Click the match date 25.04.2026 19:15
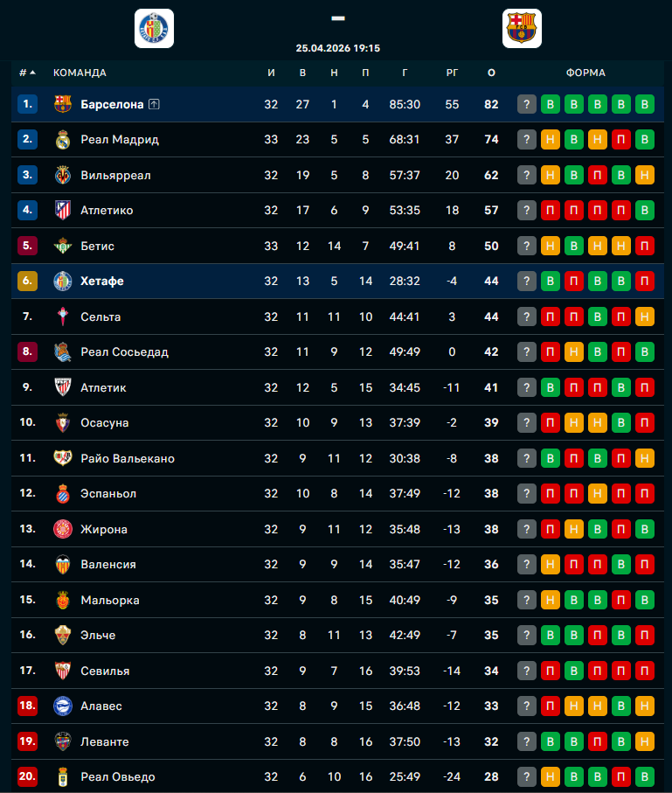Screen dimensions: 672x793 337,48
